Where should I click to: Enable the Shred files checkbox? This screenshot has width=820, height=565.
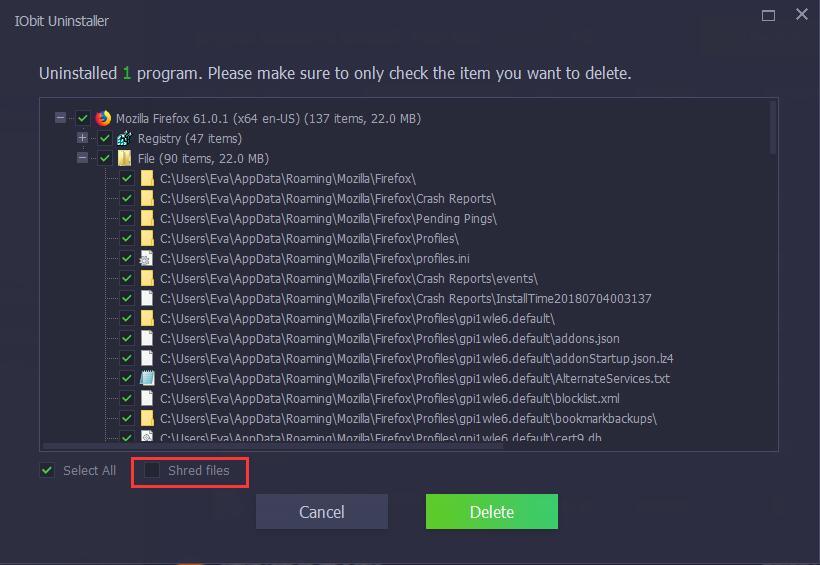point(152,470)
